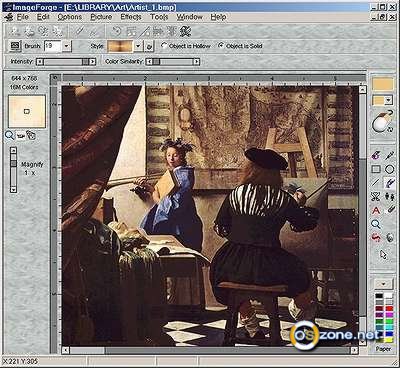Viewport: 400px width, 368px height.
Task: Click the magnifier icon under navigator thumbnail
Action: (10, 135)
